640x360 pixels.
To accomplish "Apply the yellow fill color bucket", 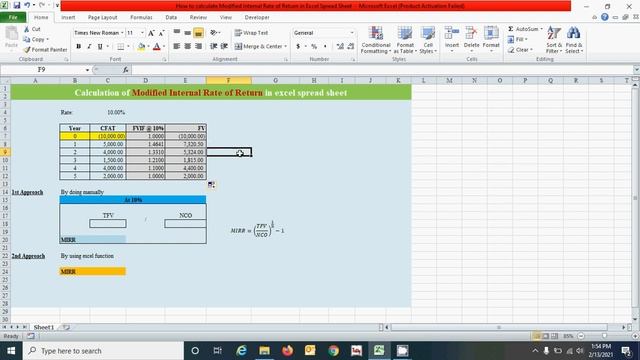I will [141, 47].
